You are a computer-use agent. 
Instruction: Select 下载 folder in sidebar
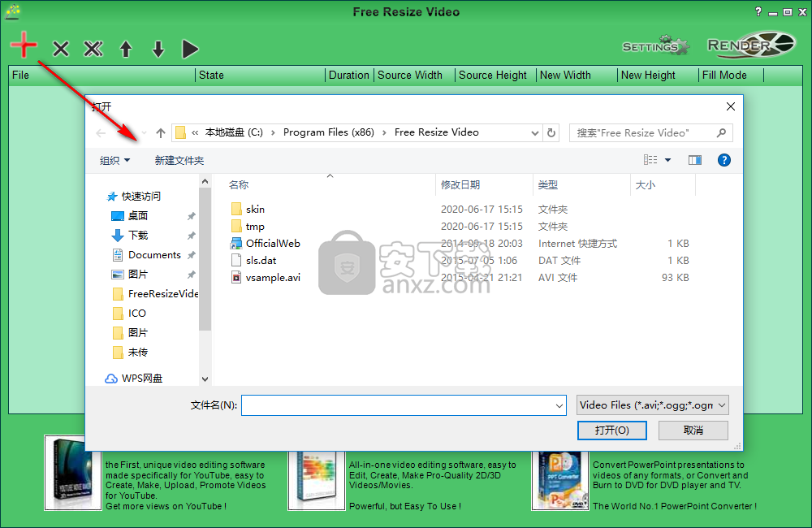131,236
